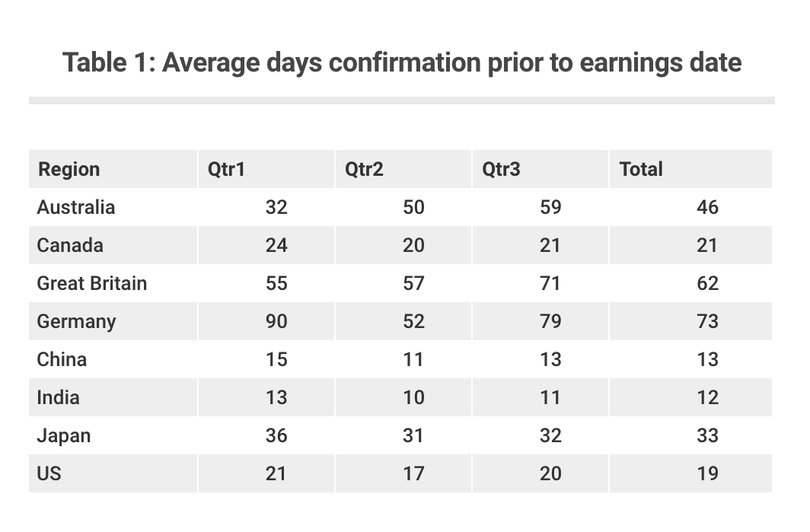Select the Germany row label
The image size is (810, 532).
tap(76, 322)
